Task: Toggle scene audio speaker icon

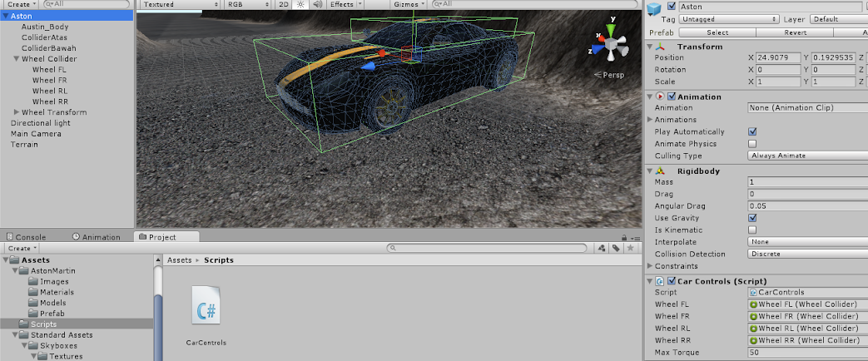Action: pyautogui.click(x=318, y=4)
